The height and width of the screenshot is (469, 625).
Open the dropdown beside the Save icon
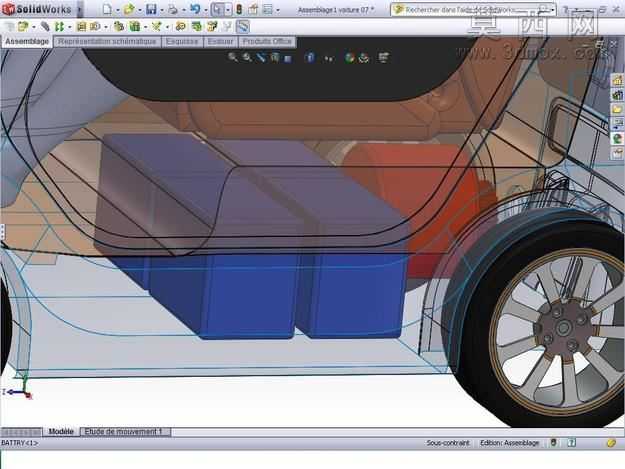pos(161,10)
